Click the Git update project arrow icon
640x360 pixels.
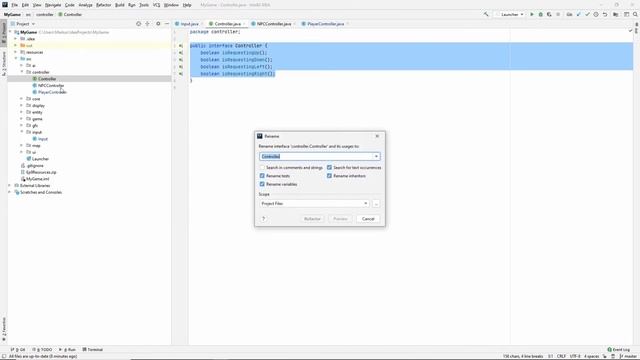pos(578,14)
